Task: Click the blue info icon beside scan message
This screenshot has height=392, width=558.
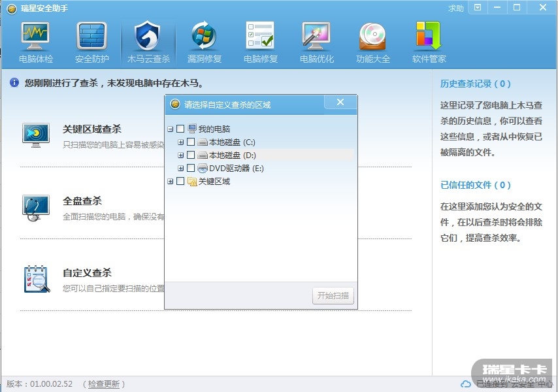Action: (x=14, y=82)
